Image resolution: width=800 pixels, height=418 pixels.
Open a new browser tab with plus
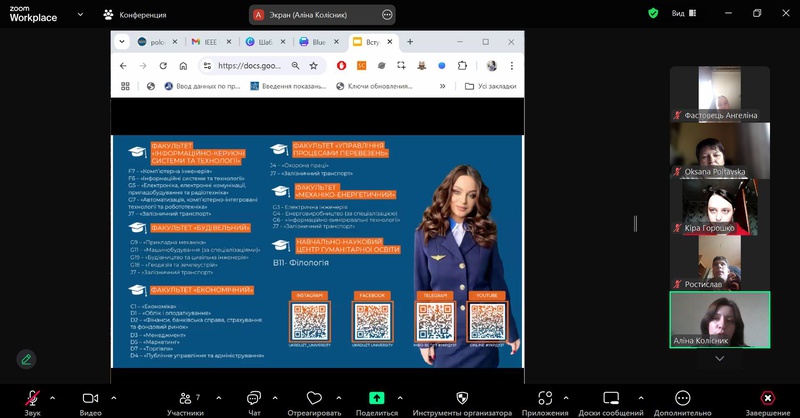tap(410, 42)
